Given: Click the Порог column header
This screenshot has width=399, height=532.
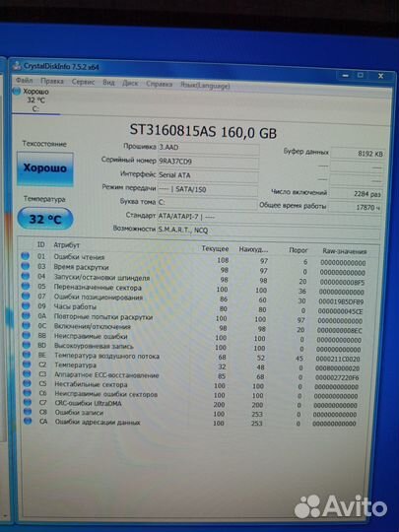Looking at the screenshot, I should pos(298,250).
